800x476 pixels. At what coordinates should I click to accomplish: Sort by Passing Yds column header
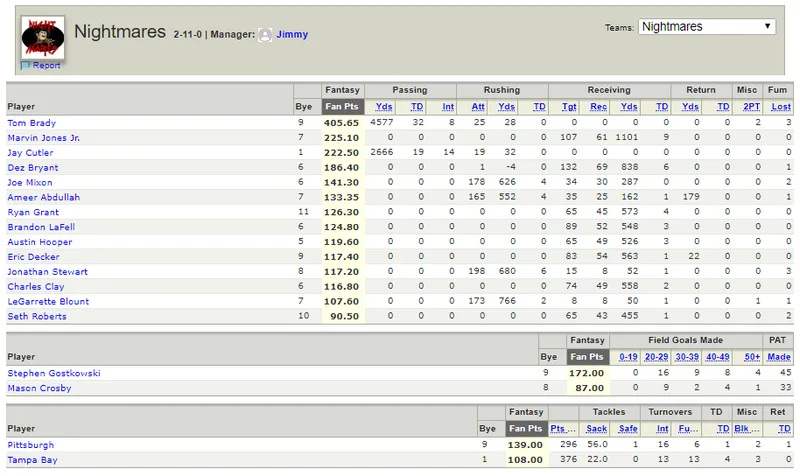384,107
